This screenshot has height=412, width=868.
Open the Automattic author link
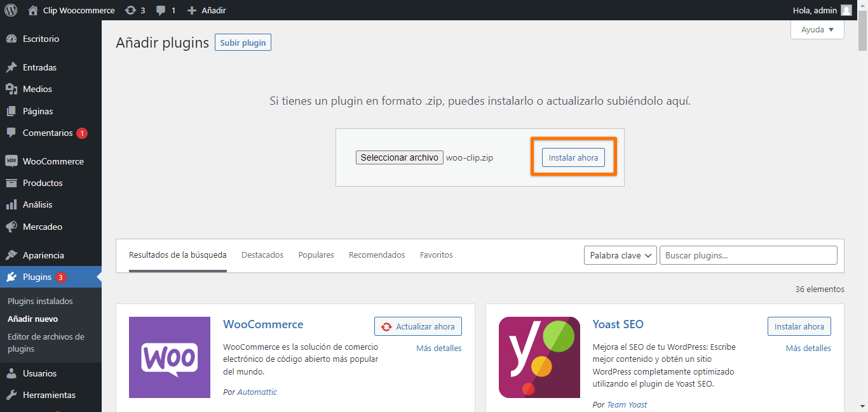click(x=257, y=392)
